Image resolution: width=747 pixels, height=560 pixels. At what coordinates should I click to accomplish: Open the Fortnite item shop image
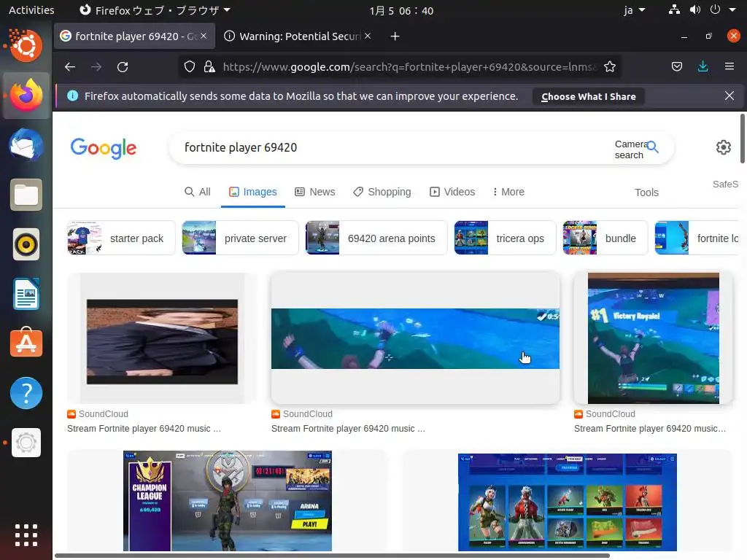pos(567,502)
